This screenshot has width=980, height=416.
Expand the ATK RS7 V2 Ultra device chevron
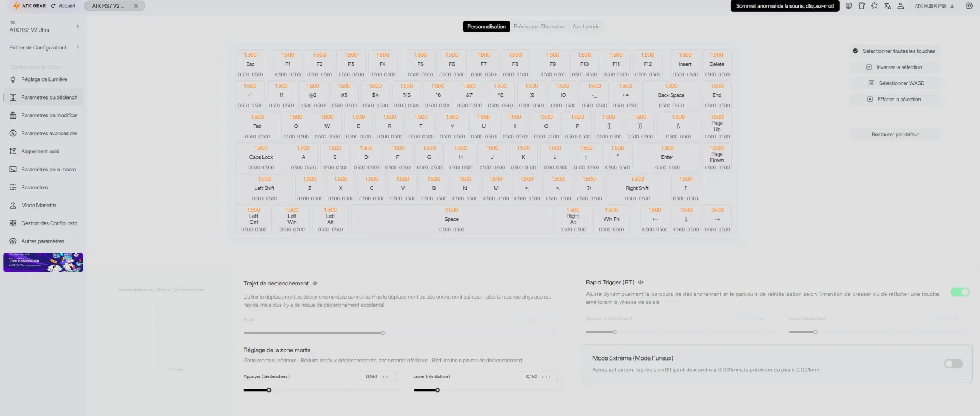78,26
